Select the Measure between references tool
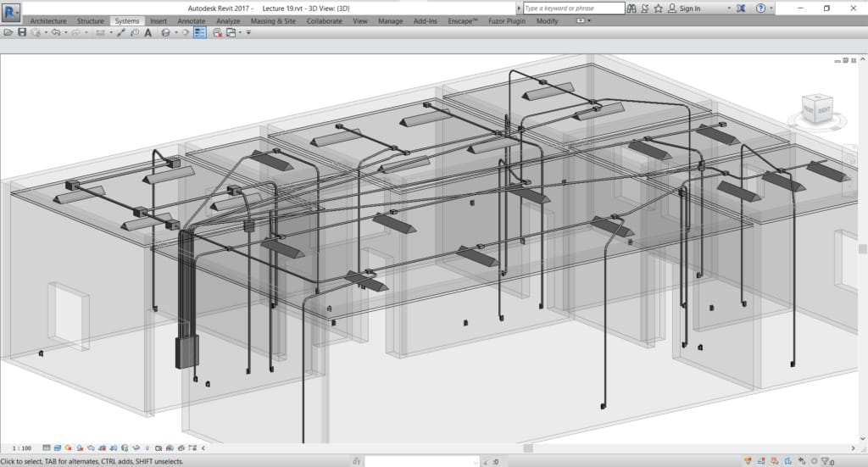Viewport: 868px width, 467px height. [100, 33]
